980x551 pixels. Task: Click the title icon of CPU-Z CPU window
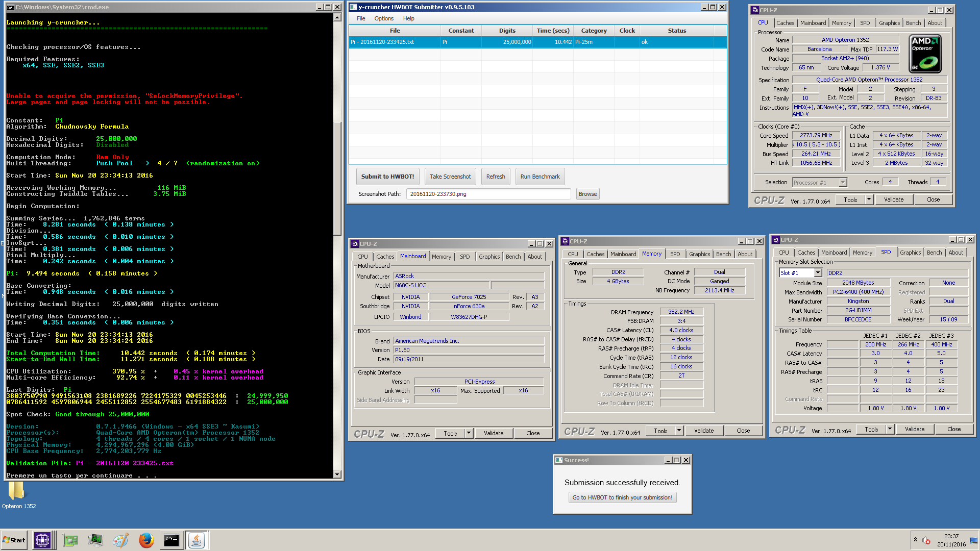coord(754,10)
